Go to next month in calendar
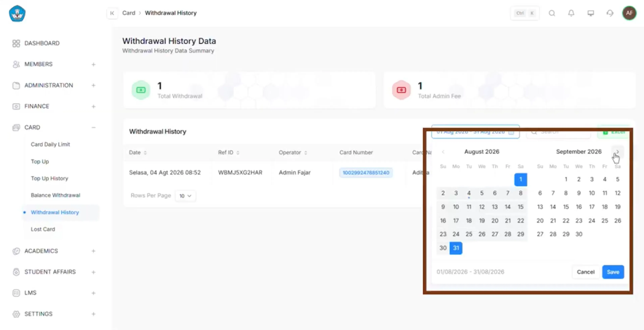 pos(618,152)
